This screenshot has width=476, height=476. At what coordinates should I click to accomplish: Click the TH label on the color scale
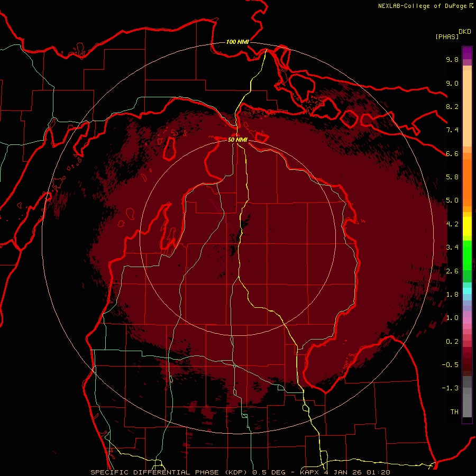coord(454,412)
